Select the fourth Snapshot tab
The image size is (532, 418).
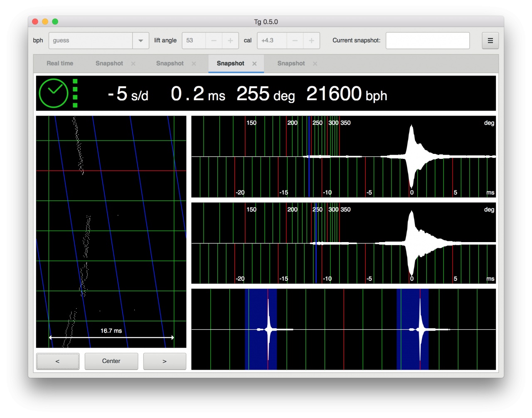coord(291,64)
